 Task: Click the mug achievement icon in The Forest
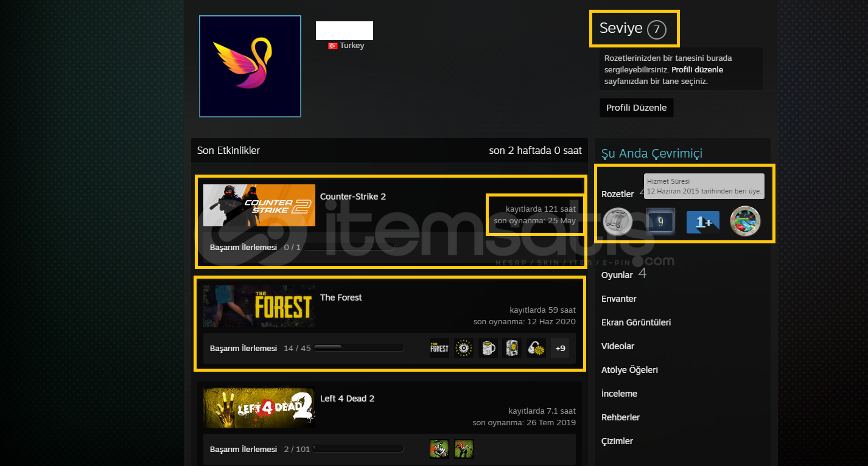tap(488, 348)
